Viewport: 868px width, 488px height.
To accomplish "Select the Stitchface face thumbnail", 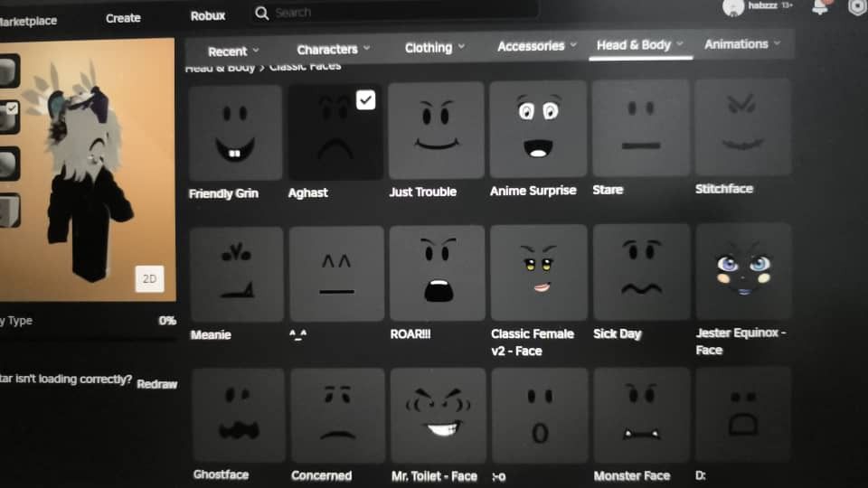I will coord(743,127).
